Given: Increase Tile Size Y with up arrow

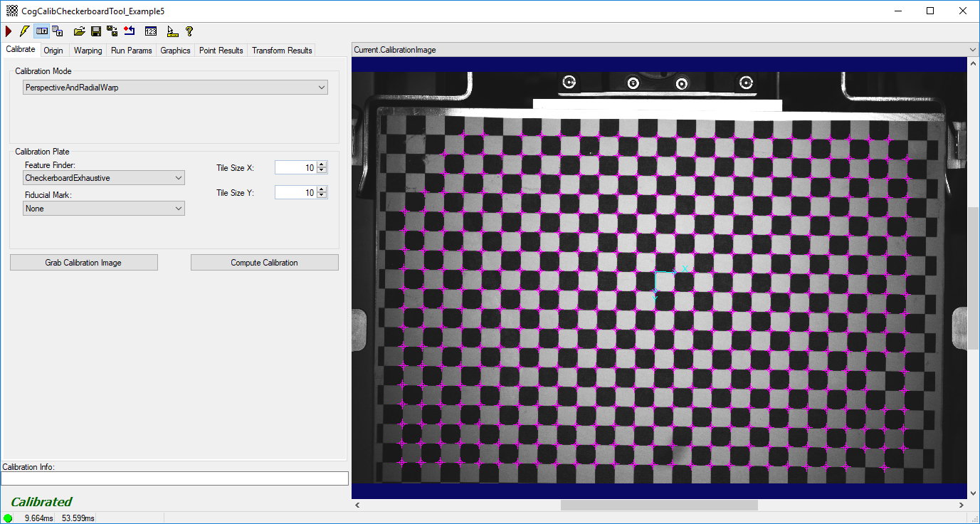Looking at the screenshot, I should (322, 189).
